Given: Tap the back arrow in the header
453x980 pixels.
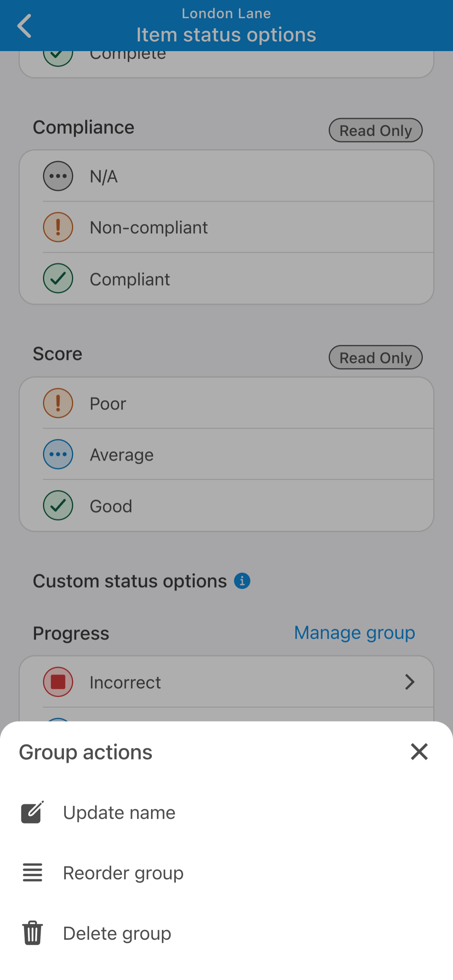Looking at the screenshot, I should click(x=24, y=26).
